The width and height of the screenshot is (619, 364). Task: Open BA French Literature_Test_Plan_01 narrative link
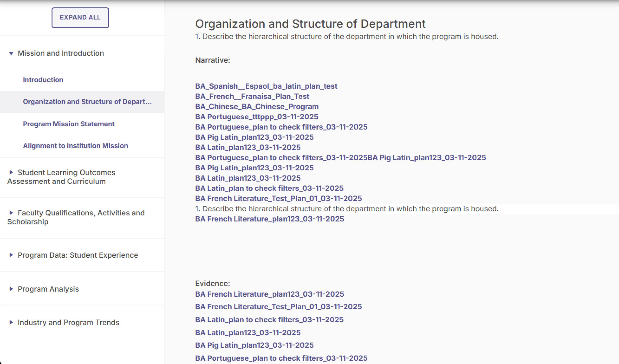click(x=279, y=198)
